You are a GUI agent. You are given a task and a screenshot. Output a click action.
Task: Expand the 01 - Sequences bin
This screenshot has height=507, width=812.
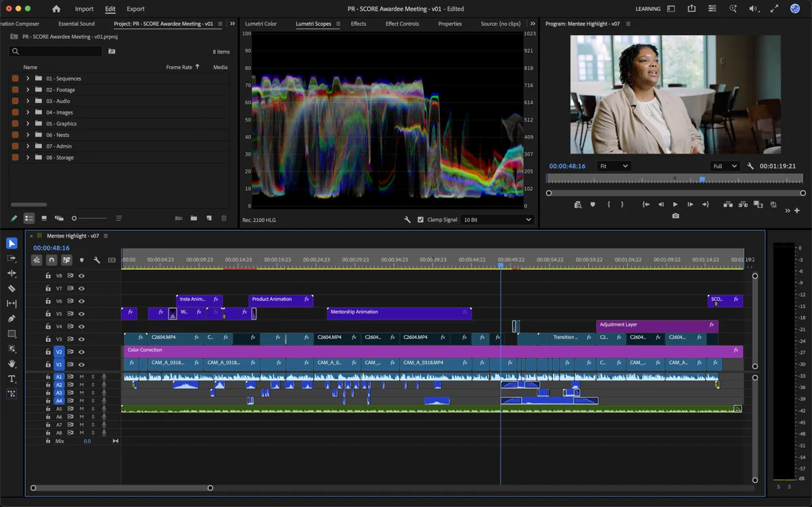point(28,79)
